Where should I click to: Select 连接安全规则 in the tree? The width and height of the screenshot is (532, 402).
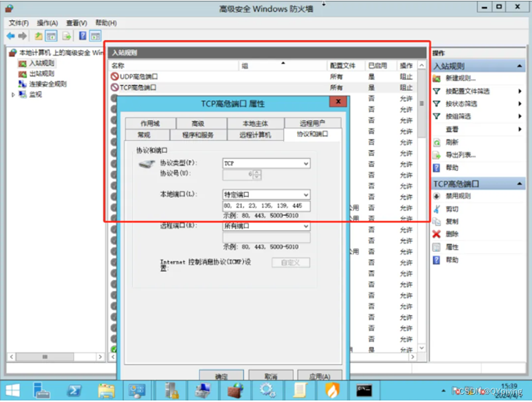point(47,84)
